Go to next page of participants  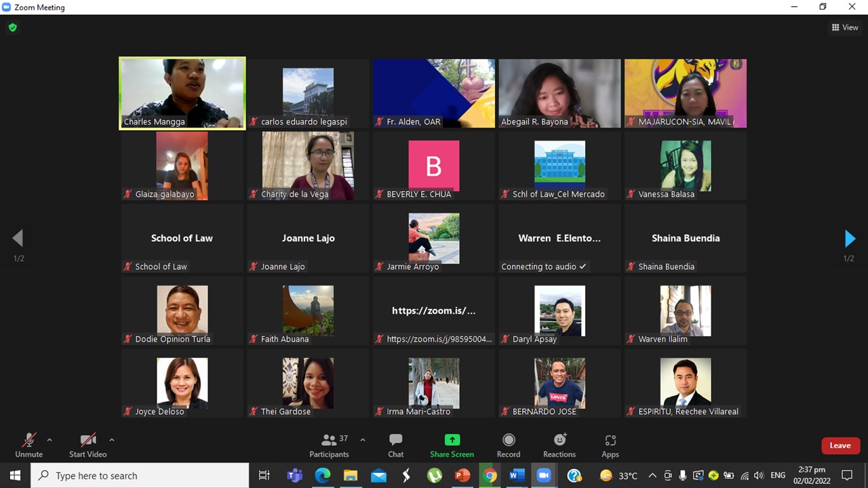tap(850, 239)
